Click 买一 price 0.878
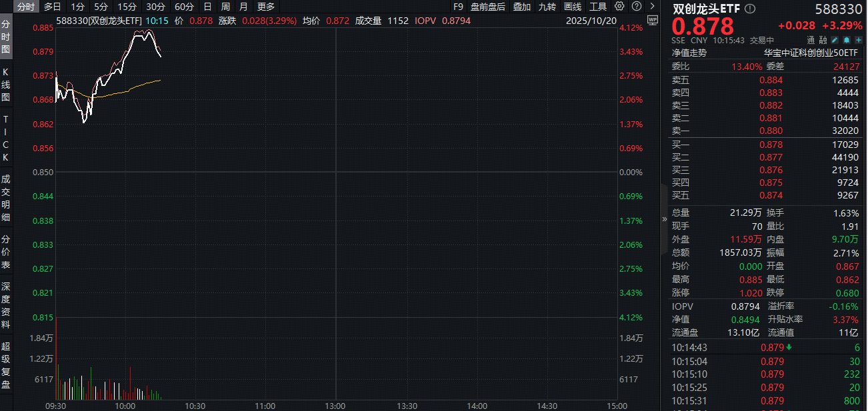 pyautogui.click(x=771, y=145)
